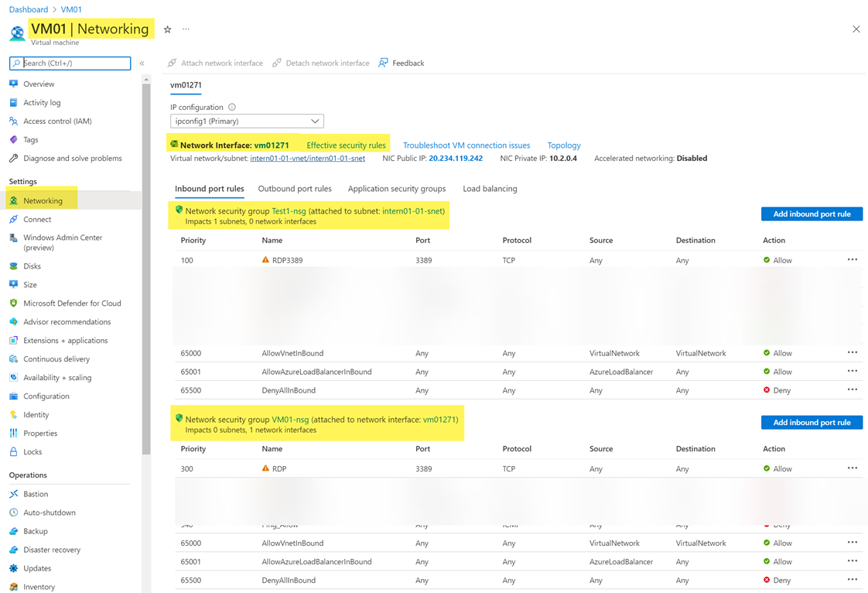This screenshot has width=868, height=593.
Task: Click the Updates icon
Action: 14,568
